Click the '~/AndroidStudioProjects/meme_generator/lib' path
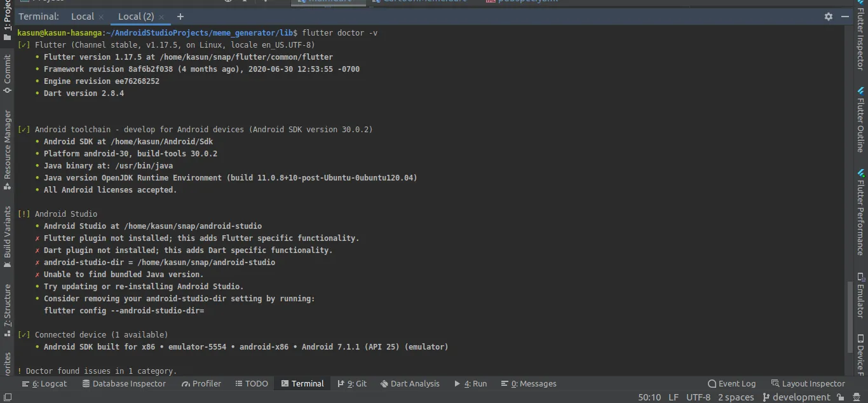The height and width of the screenshot is (403, 868). pos(200,33)
